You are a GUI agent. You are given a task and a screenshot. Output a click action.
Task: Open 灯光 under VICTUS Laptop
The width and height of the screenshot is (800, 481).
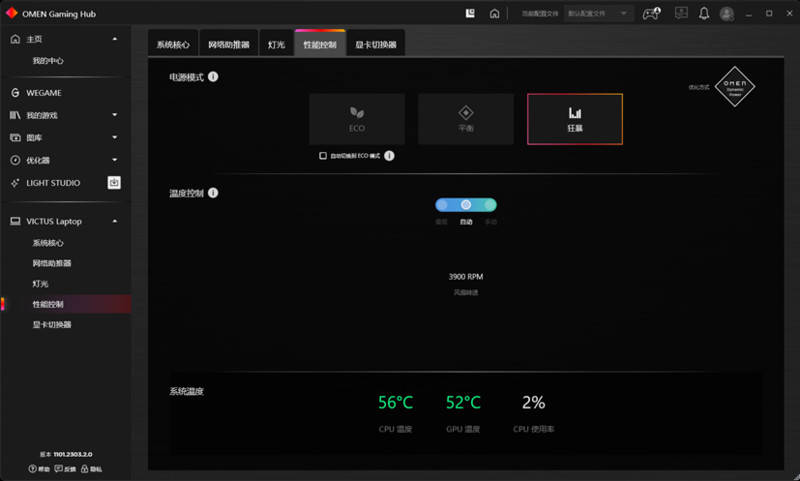40,284
